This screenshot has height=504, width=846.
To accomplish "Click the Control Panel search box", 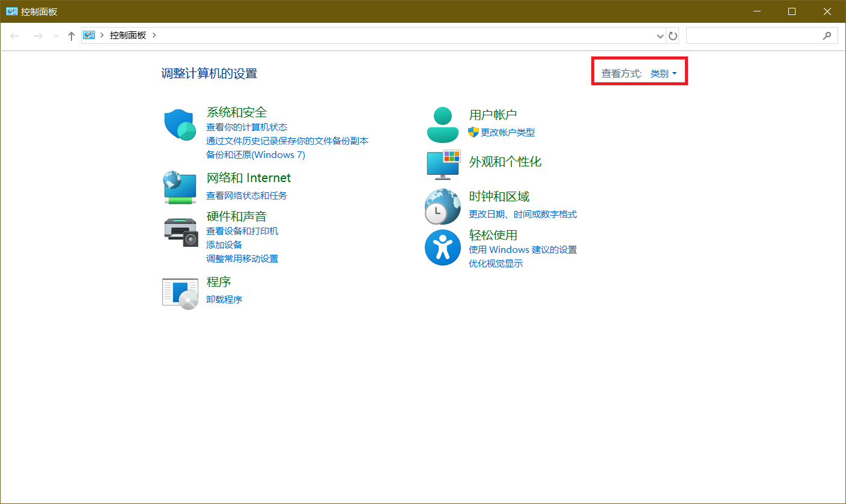I will (x=755, y=36).
